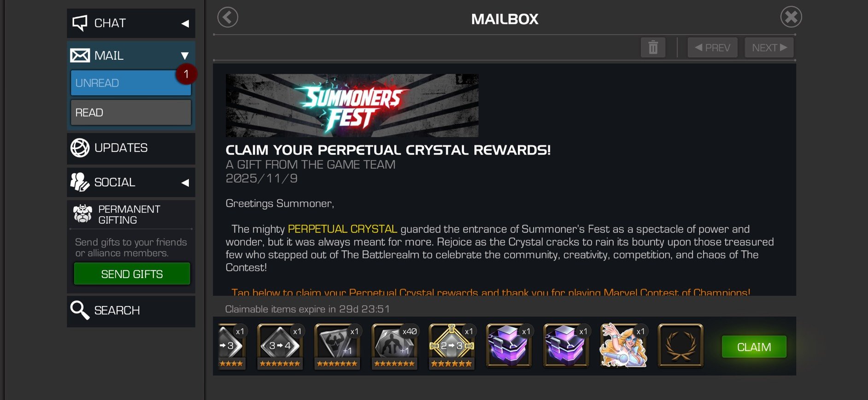Image resolution: width=868 pixels, height=400 pixels.
Task: Click the trash delete mail icon
Action: (x=653, y=47)
